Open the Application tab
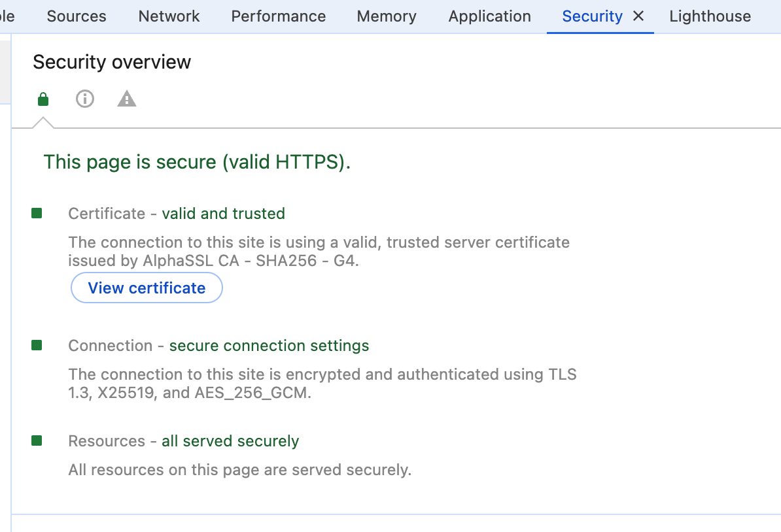Screen dimensions: 781x532 (x=489, y=16)
